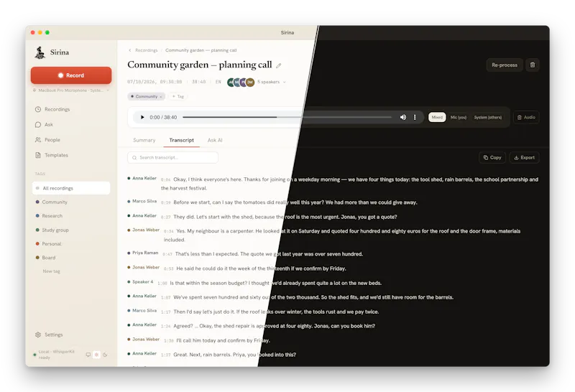
Task: Select All recordings tag filter
Action: 71,188
